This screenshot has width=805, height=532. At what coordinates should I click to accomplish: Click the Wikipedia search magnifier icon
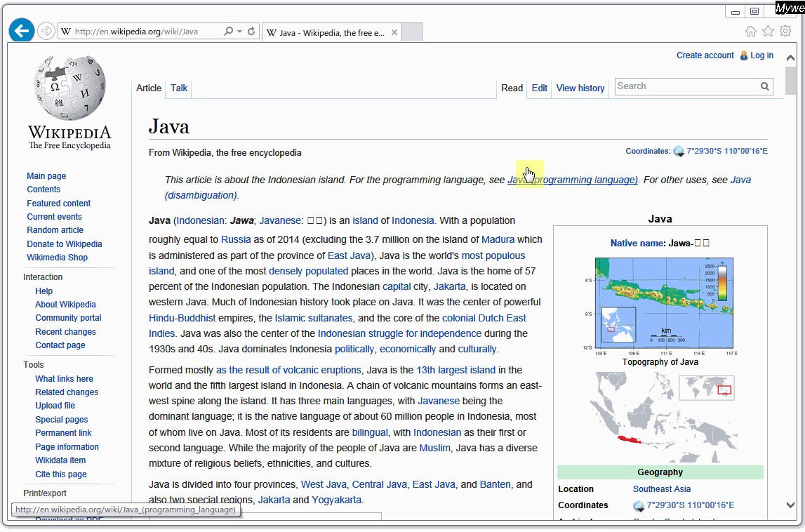click(x=764, y=86)
